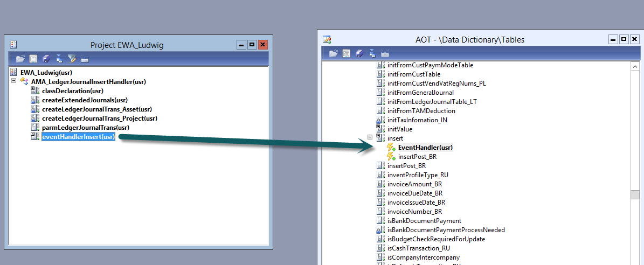Image resolution: width=644 pixels, height=265 pixels.
Task: Click Save all icon in AOT toolbar
Action: [x=359, y=53]
